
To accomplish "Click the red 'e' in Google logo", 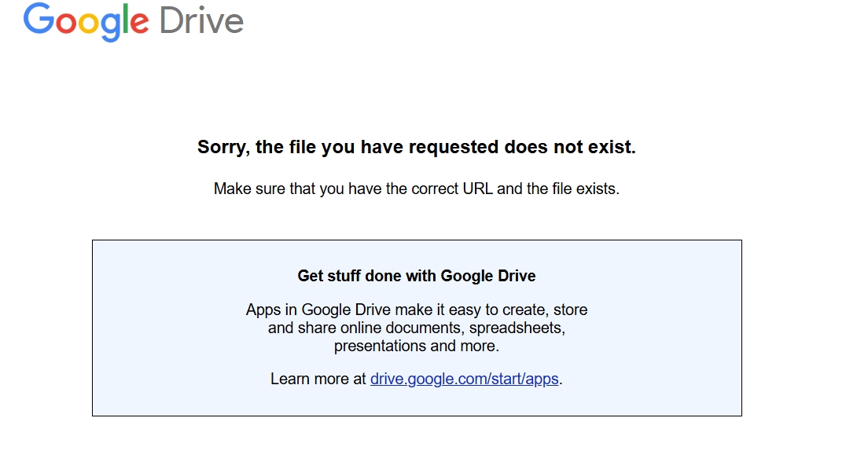I will pos(139,24).
